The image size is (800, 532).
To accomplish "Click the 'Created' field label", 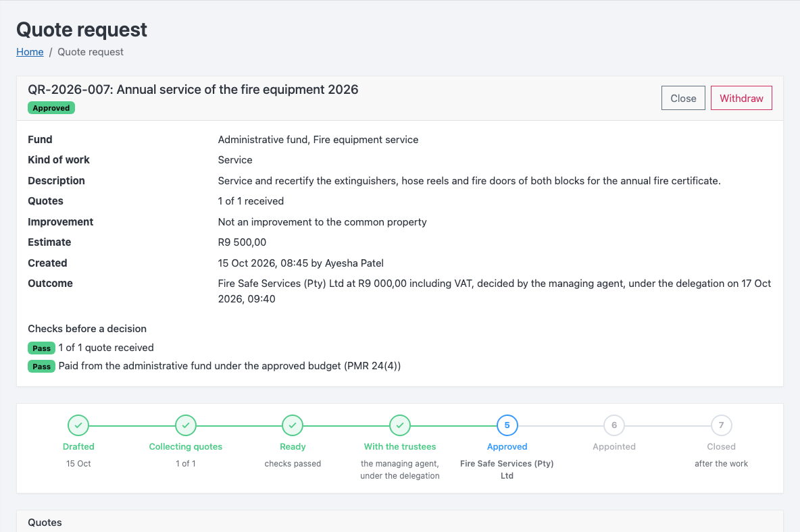I will [x=47, y=263].
